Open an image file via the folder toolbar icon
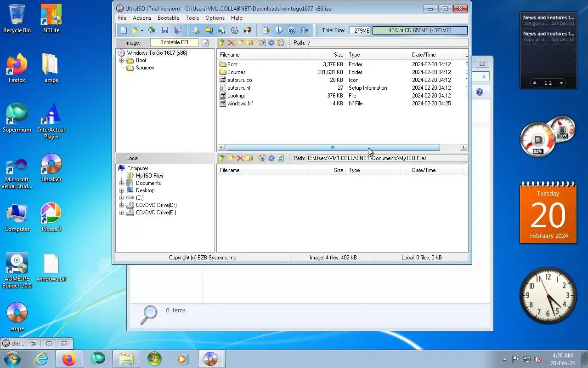Screen dimensions: 588x368 coord(134,30)
